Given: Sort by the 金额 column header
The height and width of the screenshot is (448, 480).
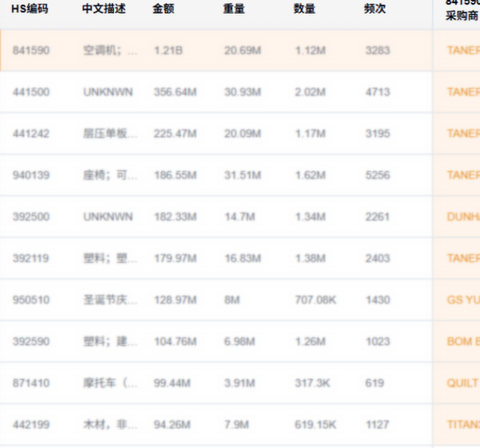Looking at the screenshot, I should (x=163, y=9).
